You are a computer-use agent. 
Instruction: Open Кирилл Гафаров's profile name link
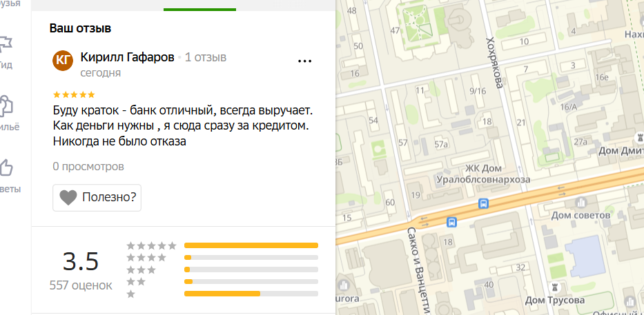[127, 57]
